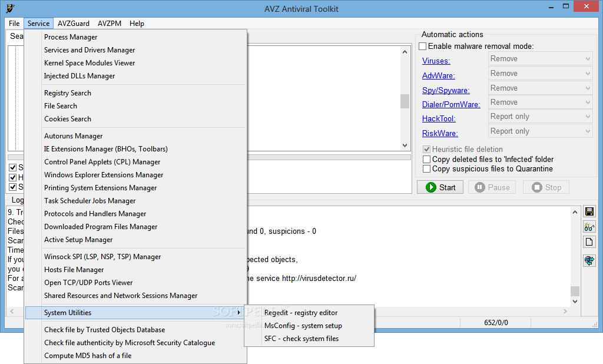The image size is (603, 364).
Task: Save the log using floppy disk icon
Action: (x=589, y=211)
